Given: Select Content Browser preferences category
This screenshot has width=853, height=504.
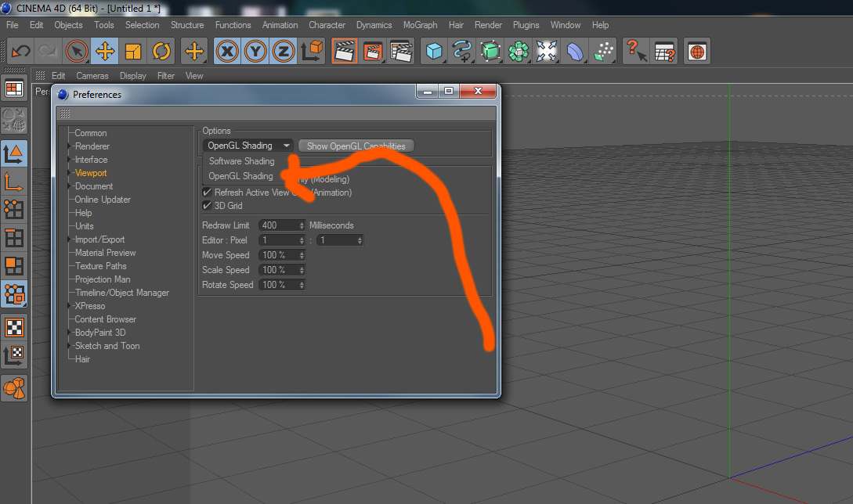Looking at the screenshot, I should point(106,319).
